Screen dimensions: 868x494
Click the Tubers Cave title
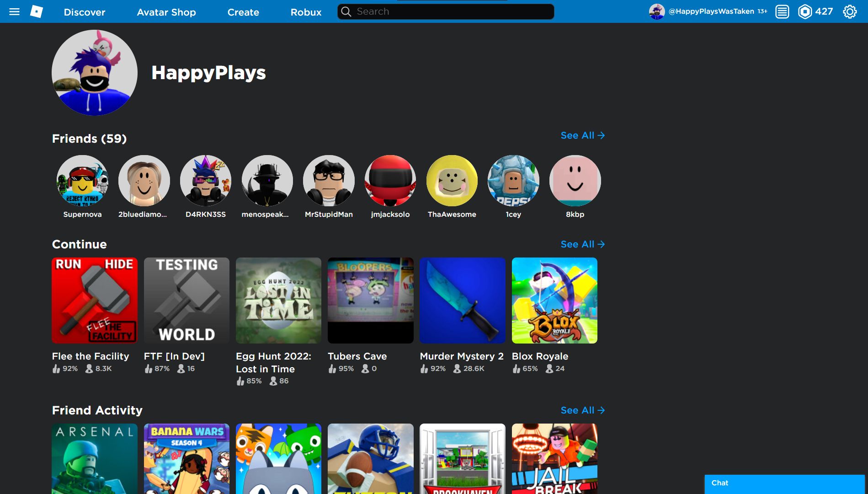pyautogui.click(x=357, y=356)
